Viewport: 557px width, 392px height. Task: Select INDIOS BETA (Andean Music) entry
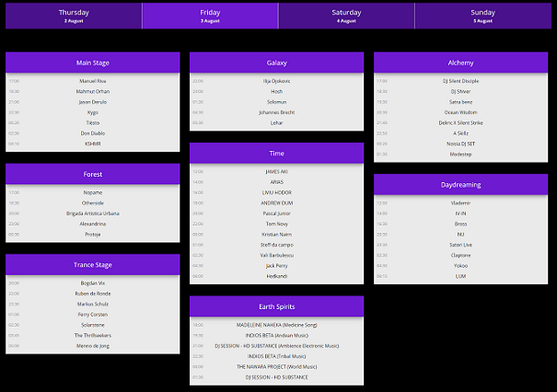click(277, 335)
